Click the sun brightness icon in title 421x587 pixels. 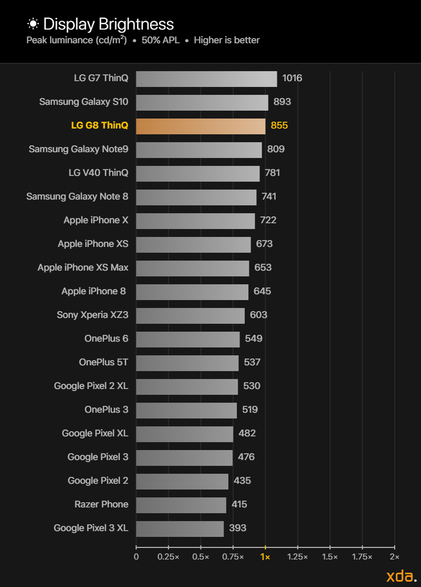33,24
